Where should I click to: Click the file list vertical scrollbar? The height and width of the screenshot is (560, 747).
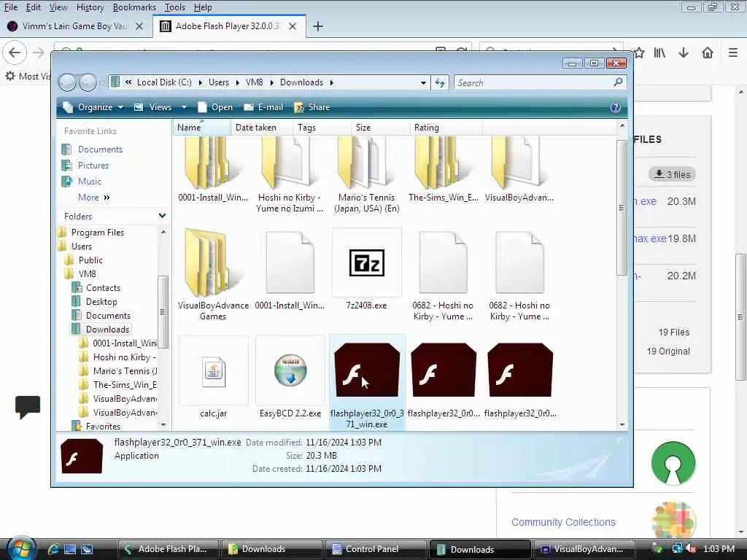coord(622,207)
